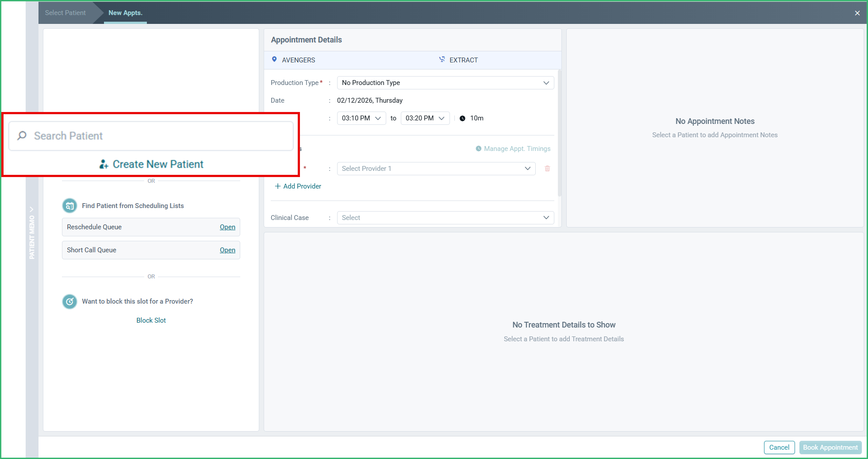Click the date 02/12/2026, Thursday

pyautogui.click(x=370, y=100)
